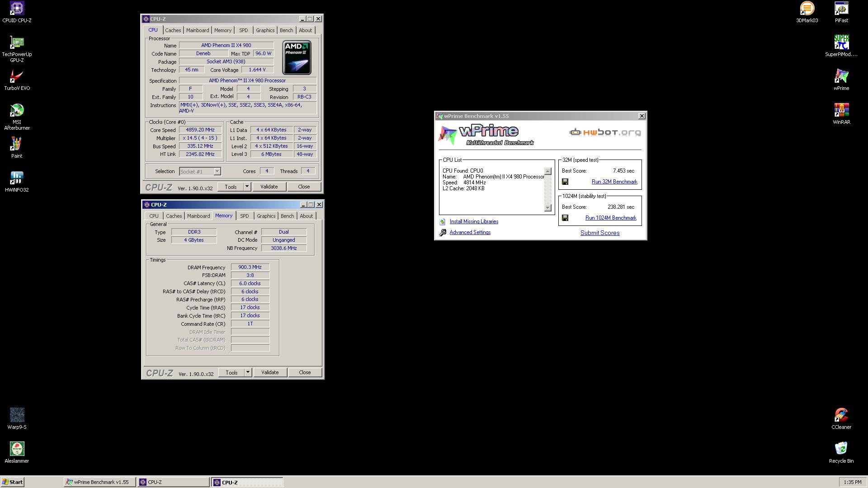Click Close button in memory CPU-Z window
Viewport: 868px width, 488px height.
click(x=305, y=372)
